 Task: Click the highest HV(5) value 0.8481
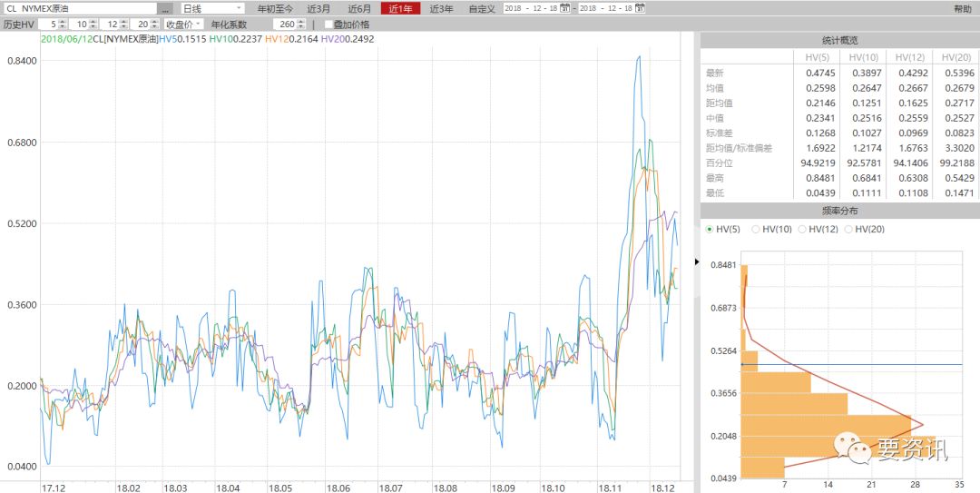coord(821,178)
